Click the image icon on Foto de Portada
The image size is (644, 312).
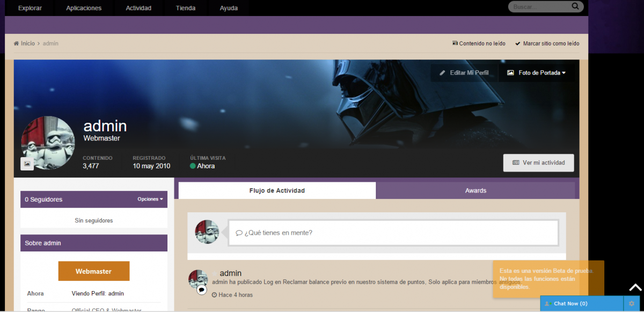(510, 73)
